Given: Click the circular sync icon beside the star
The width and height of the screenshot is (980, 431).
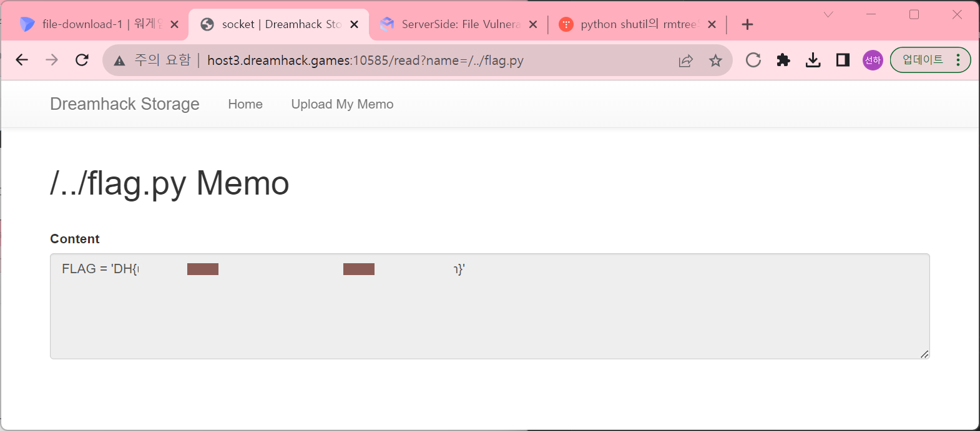Looking at the screenshot, I should 753,60.
